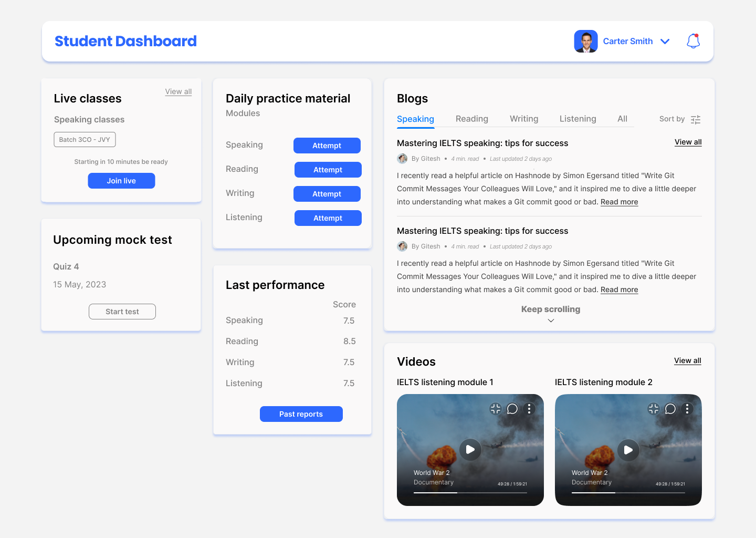Open more options on listening module 2 video
Screen dimensions: 756x538
pyautogui.click(x=687, y=409)
